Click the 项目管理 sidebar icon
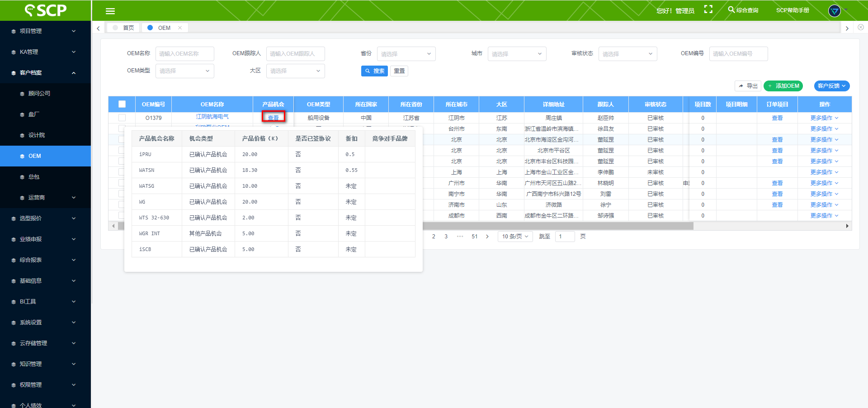This screenshot has height=408, width=868. [x=13, y=31]
